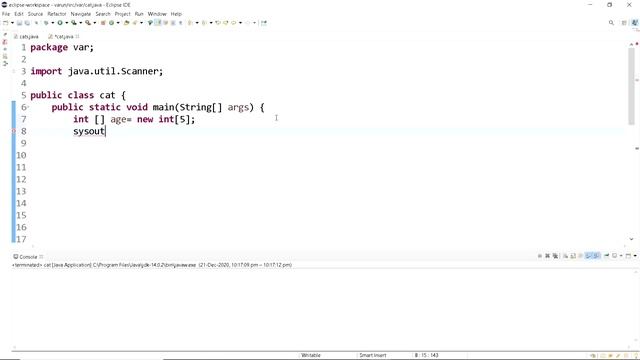Open the New Java Class dropdown arrow
This screenshot has height=360, width=640.
point(118,23)
